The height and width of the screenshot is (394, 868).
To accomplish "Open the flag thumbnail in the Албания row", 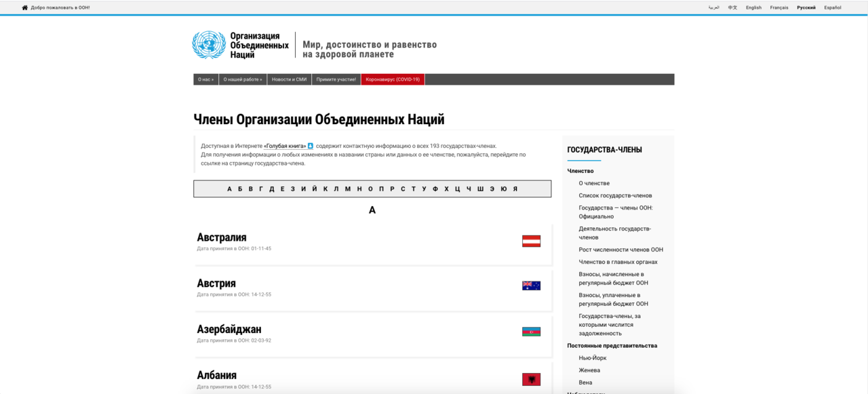I will (531, 379).
